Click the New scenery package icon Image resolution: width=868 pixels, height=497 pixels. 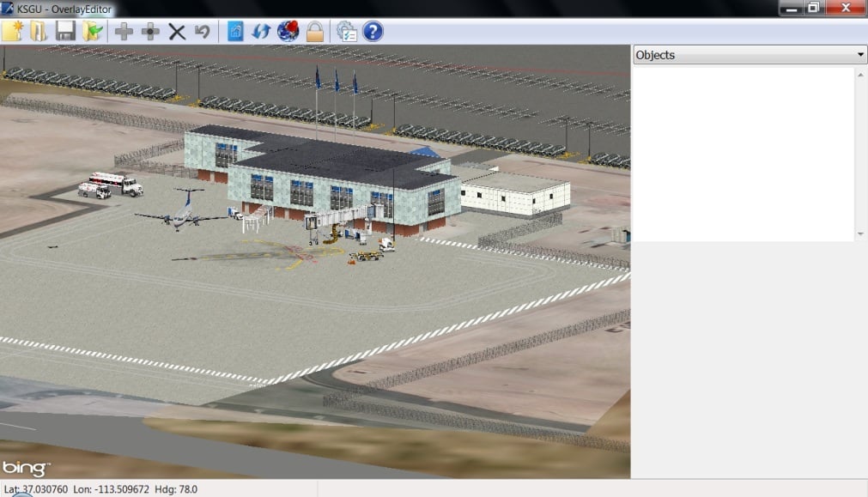click(12, 32)
